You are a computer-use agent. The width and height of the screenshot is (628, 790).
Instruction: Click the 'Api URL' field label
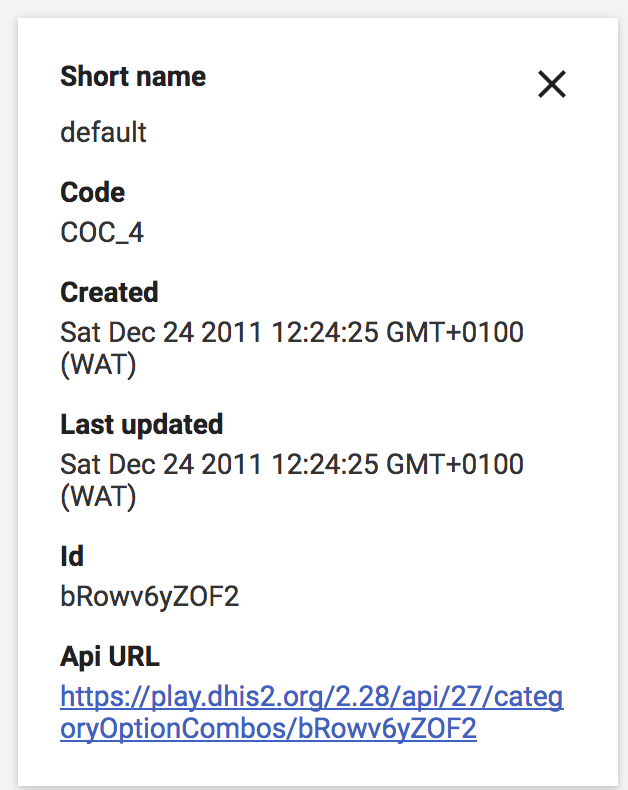pos(110,657)
